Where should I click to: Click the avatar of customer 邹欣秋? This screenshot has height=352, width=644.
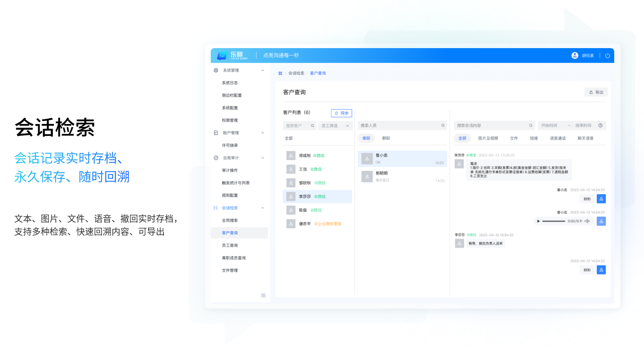click(291, 183)
